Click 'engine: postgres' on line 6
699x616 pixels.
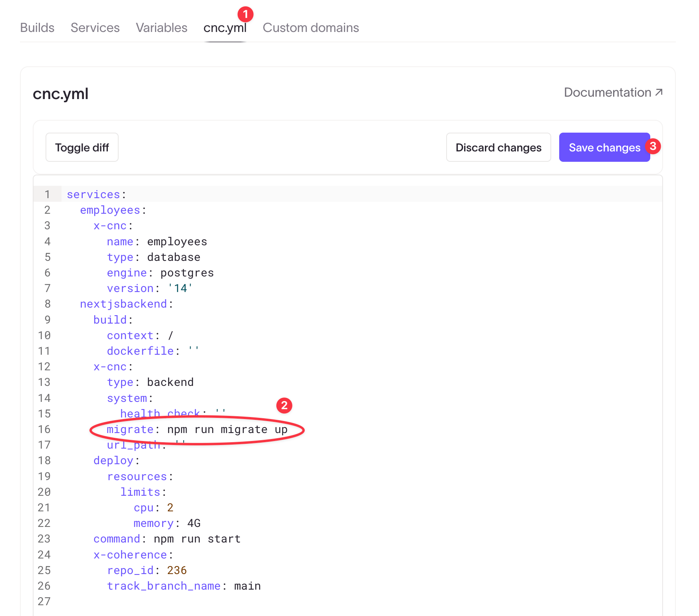(160, 272)
